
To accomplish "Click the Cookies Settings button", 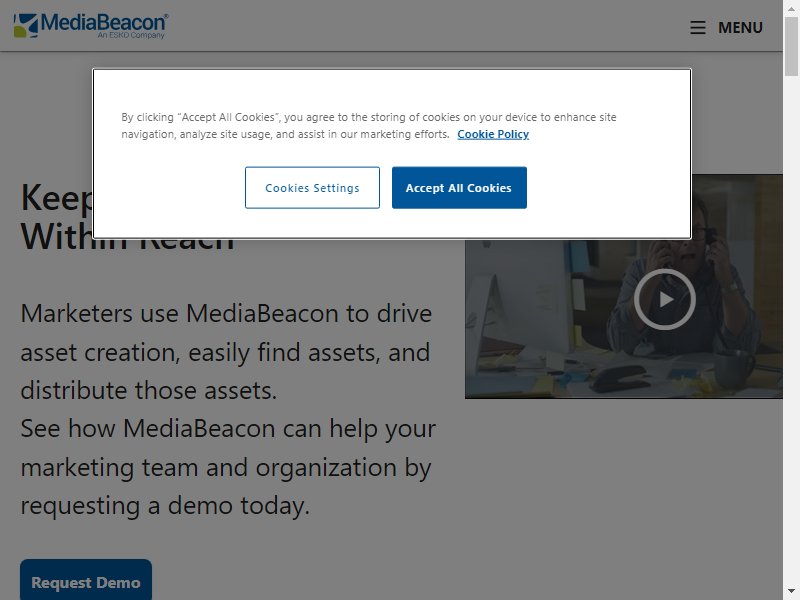I will 312,188.
